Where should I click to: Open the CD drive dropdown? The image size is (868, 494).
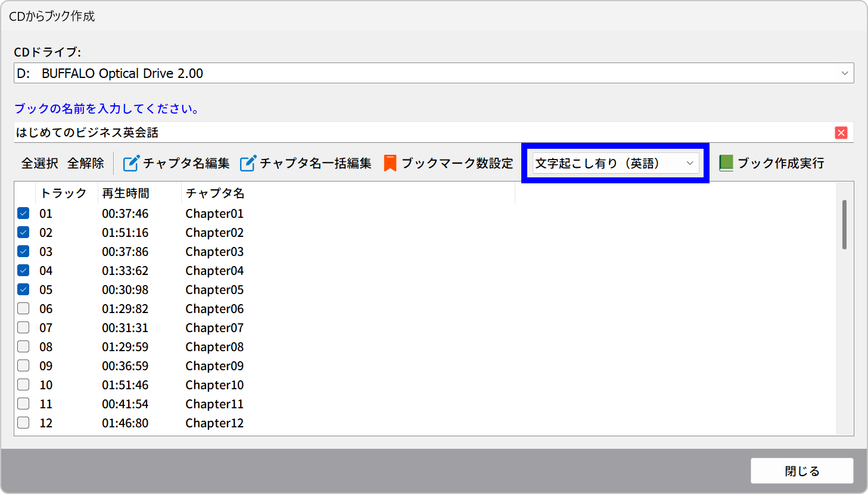pyautogui.click(x=434, y=73)
